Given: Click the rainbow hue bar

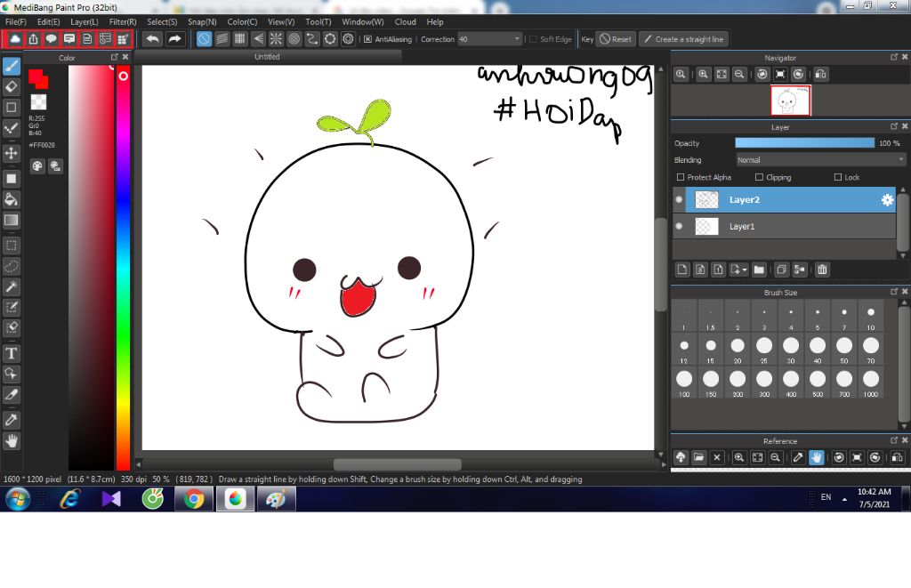Looking at the screenshot, I should coord(123,267).
